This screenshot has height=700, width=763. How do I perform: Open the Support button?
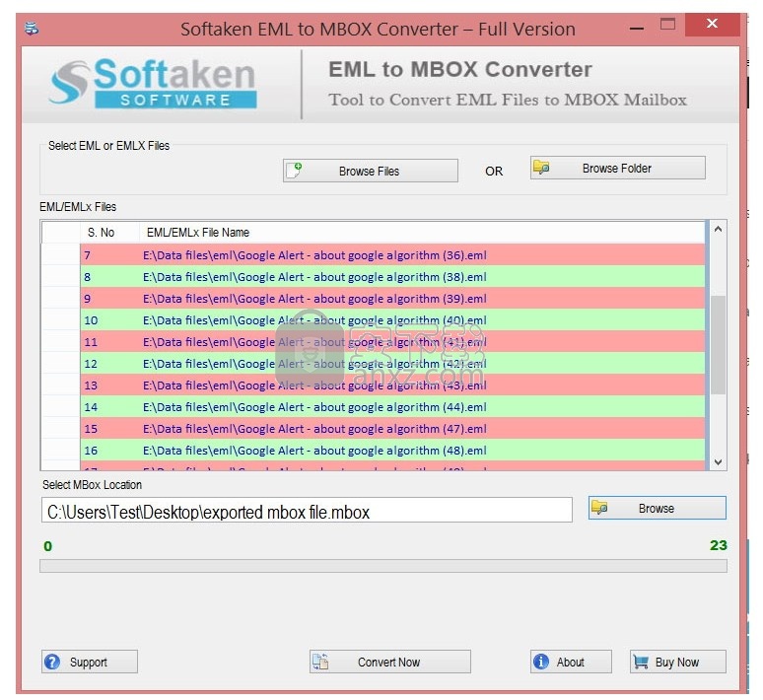pyautogui.click(x=90, y=662)
